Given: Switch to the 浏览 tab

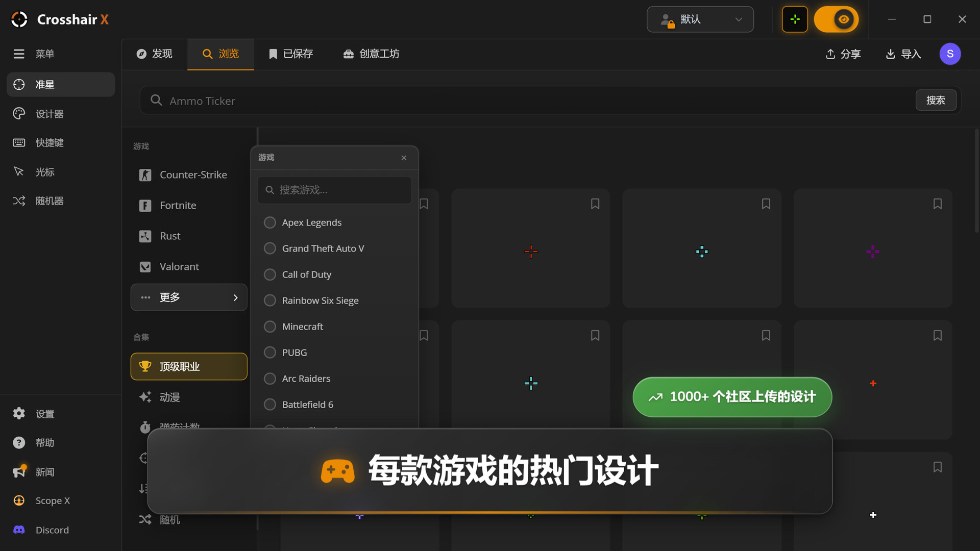Looking at the screenshot, I should [220, 54].
